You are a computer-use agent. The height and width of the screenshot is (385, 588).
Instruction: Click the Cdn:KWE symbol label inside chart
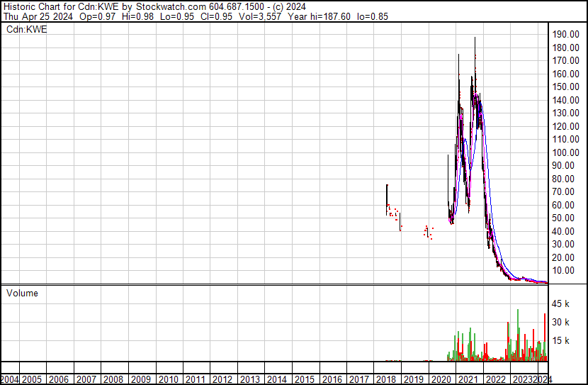pos(26,29)
